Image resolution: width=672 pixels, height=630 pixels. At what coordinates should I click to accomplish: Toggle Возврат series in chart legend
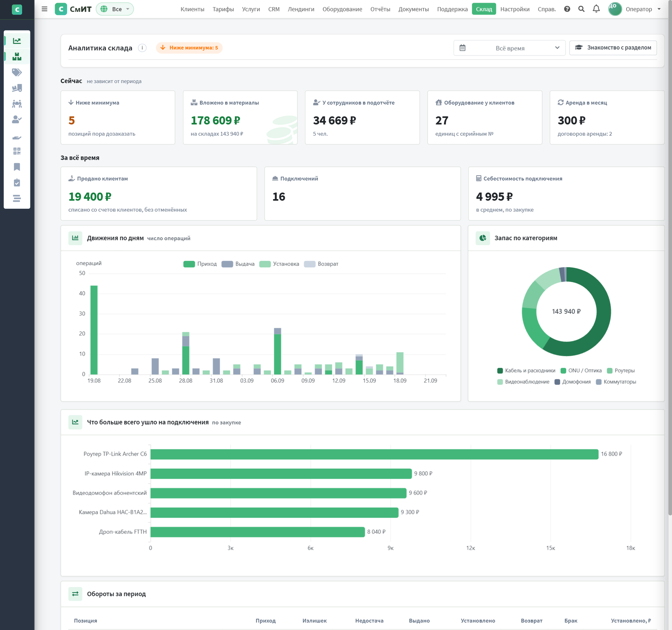pyautogui.click(x=321, y=264)
